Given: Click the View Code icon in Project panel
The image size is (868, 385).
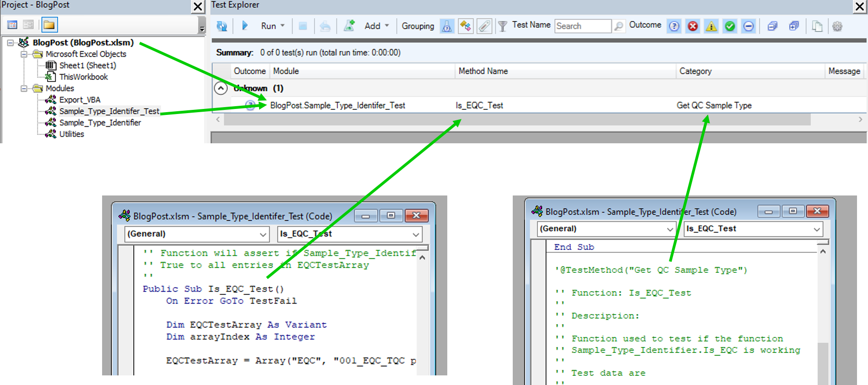Looking at the screenshot, I should click(12, 25).
